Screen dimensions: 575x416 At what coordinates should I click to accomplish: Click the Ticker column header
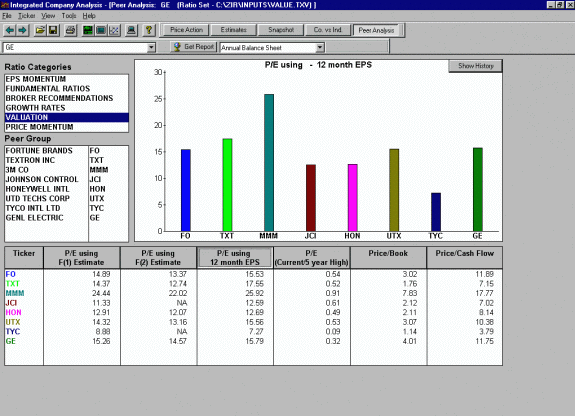point(24,258)
